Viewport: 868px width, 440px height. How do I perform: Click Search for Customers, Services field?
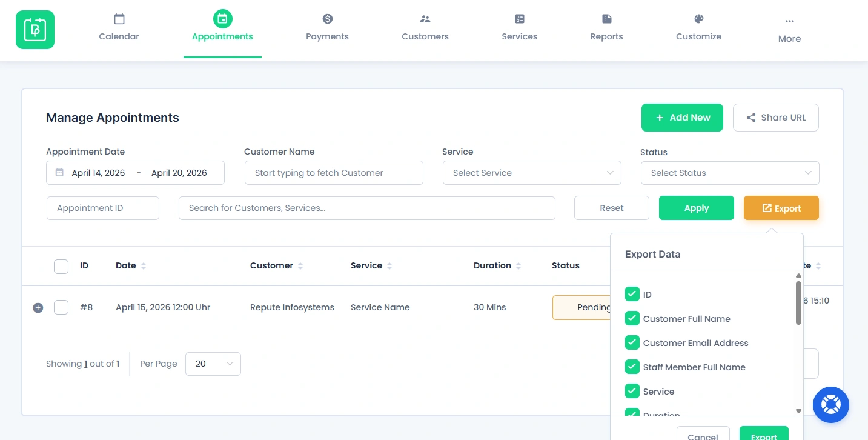367,208
